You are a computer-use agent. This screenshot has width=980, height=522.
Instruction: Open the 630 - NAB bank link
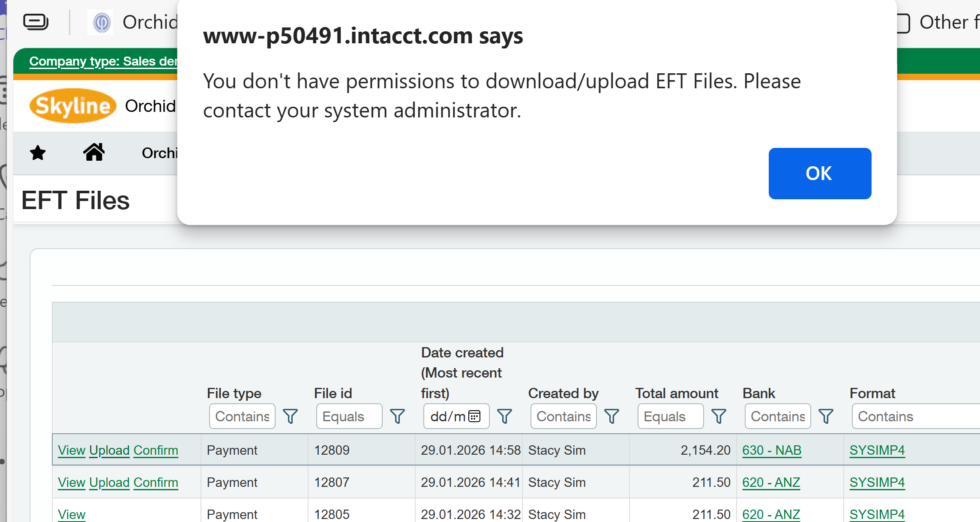click(x=772, y=450)
